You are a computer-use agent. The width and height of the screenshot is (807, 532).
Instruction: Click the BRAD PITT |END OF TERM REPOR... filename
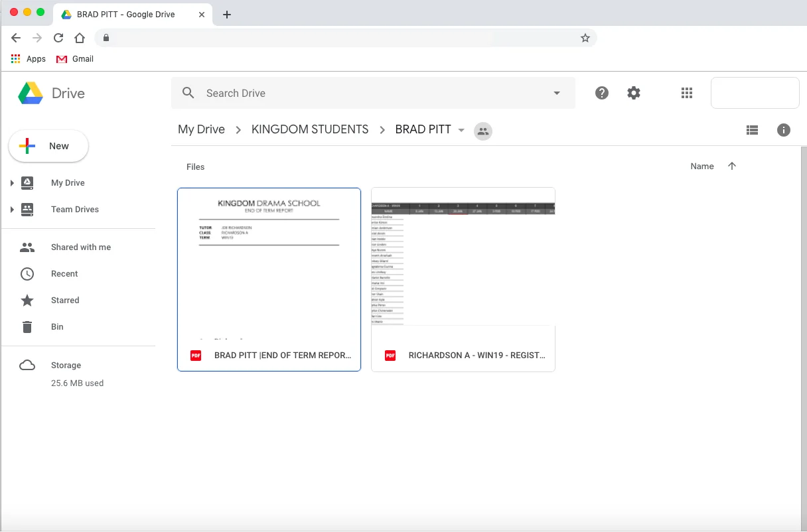click(283, 356)
